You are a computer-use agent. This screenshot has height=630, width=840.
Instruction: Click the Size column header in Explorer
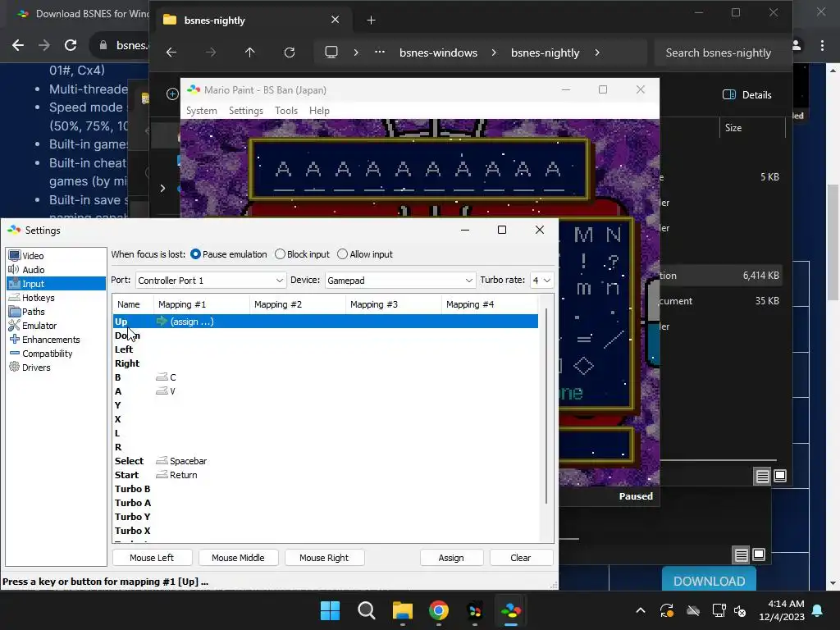[x=752, y=128]
